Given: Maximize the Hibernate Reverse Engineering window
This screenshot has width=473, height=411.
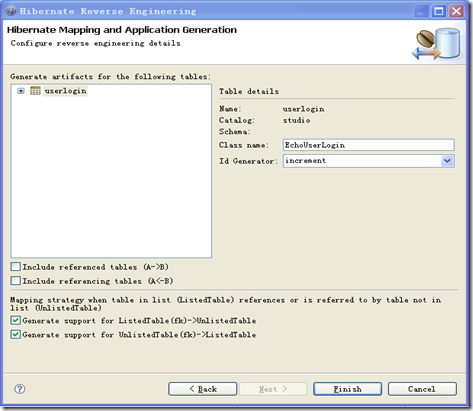Looking at the screenshot, I should tap(439, 12).
